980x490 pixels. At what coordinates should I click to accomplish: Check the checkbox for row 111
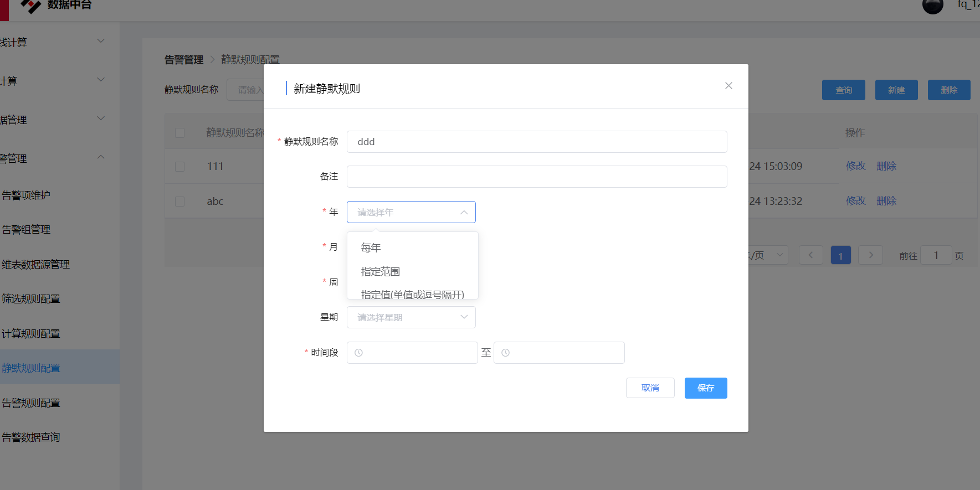179,167
